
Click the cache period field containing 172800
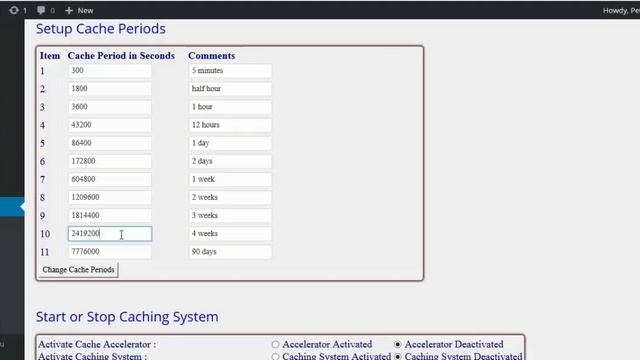pyautogui.click(x=110, y=161)
